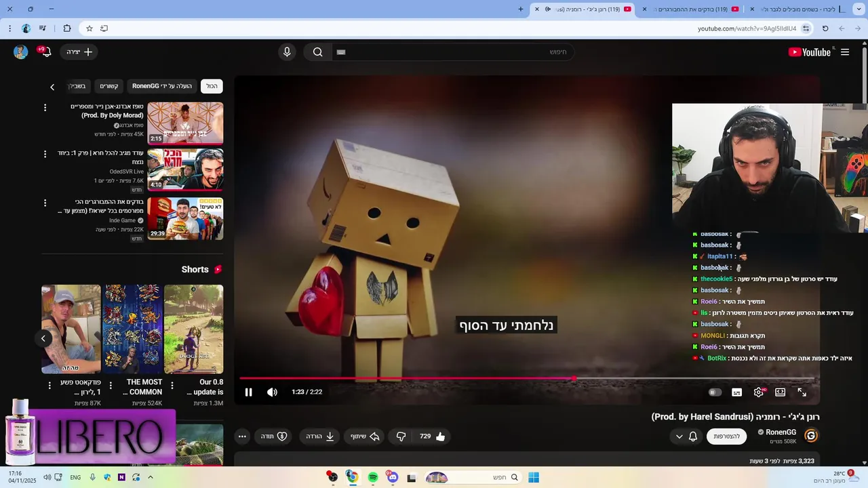Open YouTube notifications bell

point(46,52)
